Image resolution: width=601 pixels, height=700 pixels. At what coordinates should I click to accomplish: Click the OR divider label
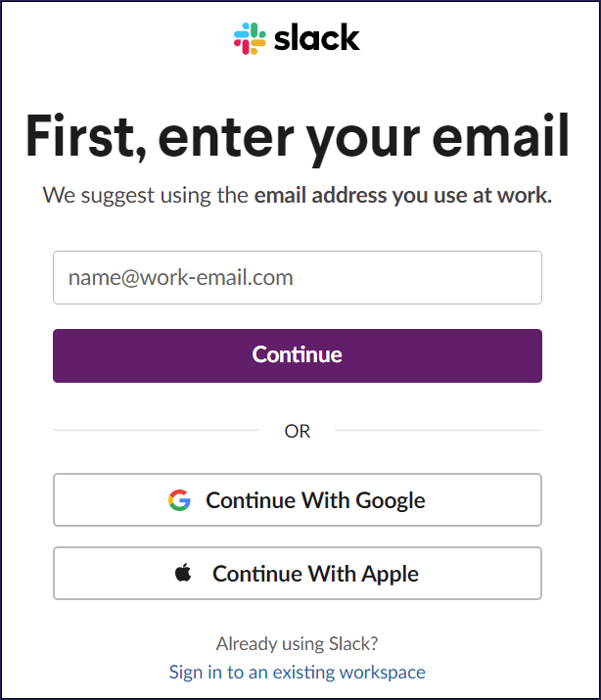coord(297,431)
